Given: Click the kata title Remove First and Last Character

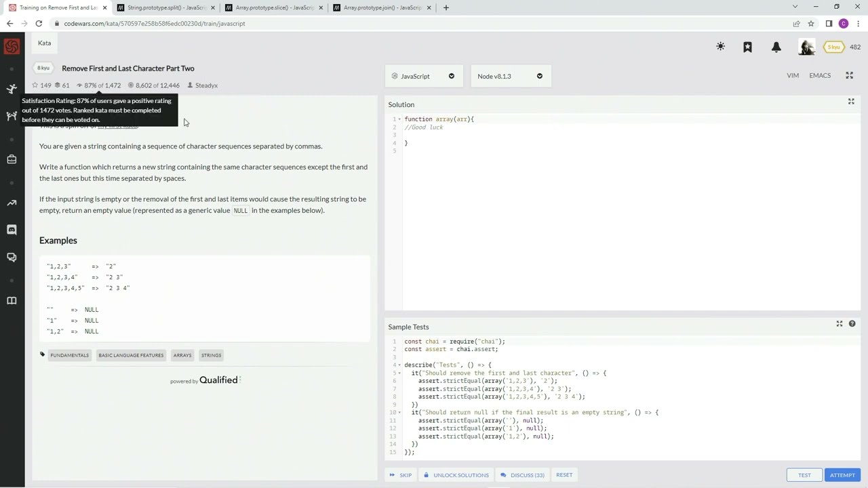Looking at the screenshot, I should tap(128, 68).
